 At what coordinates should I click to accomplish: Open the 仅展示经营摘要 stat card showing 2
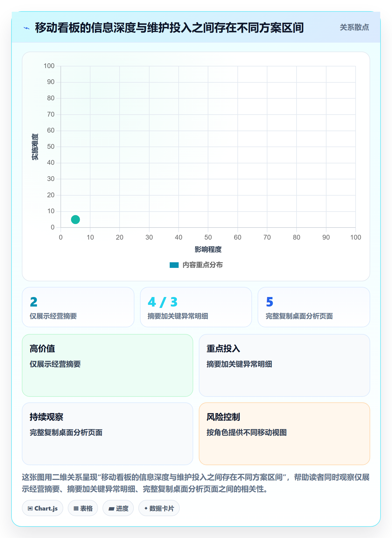pos(78,307)
